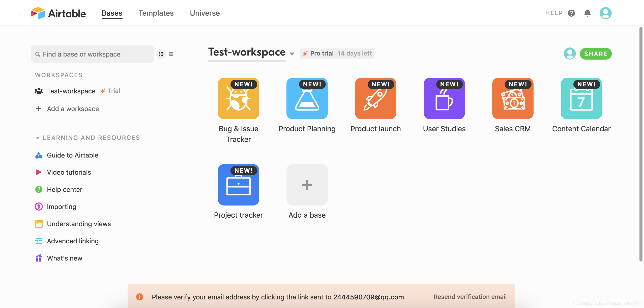The height and width of the screenshot is (308, 644).
Task: Click the Product Planning base name
Action: (307, 129)
